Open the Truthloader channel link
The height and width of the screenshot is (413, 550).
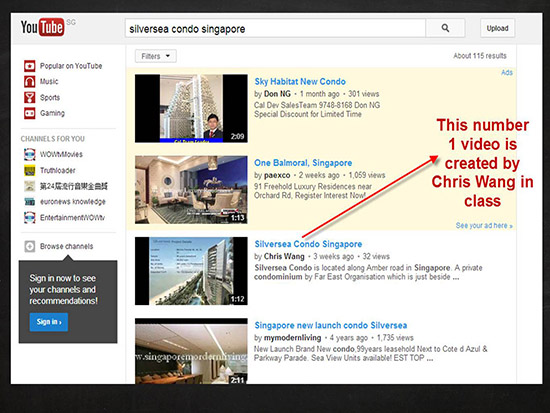[58, 171]
